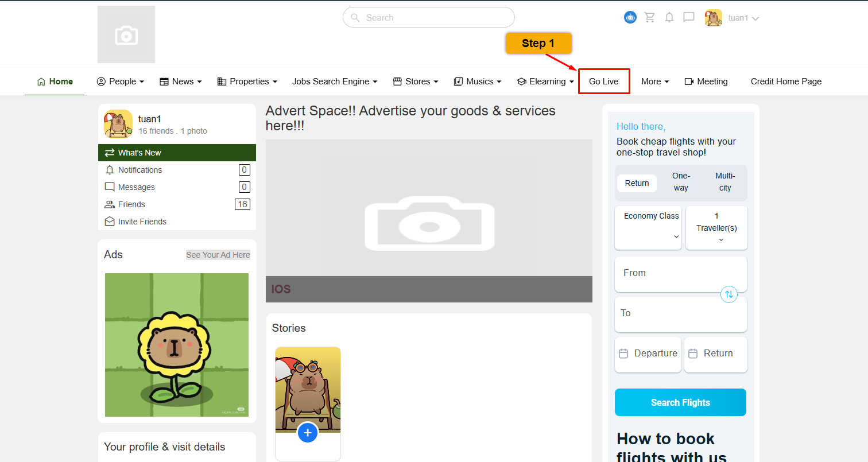Click the swap From/To circular icon
Screen dimensions: 868x462
pos(728,294)
